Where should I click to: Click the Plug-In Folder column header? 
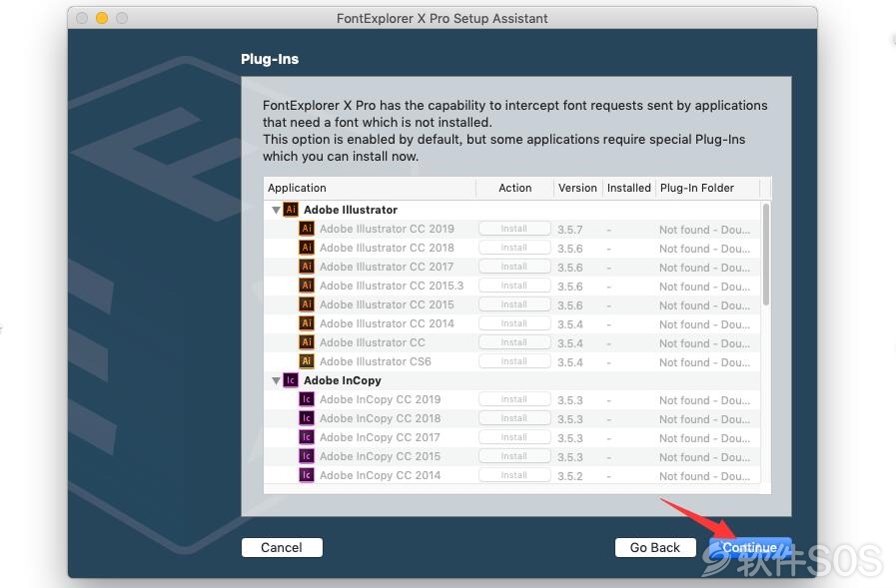pos(708,188)
